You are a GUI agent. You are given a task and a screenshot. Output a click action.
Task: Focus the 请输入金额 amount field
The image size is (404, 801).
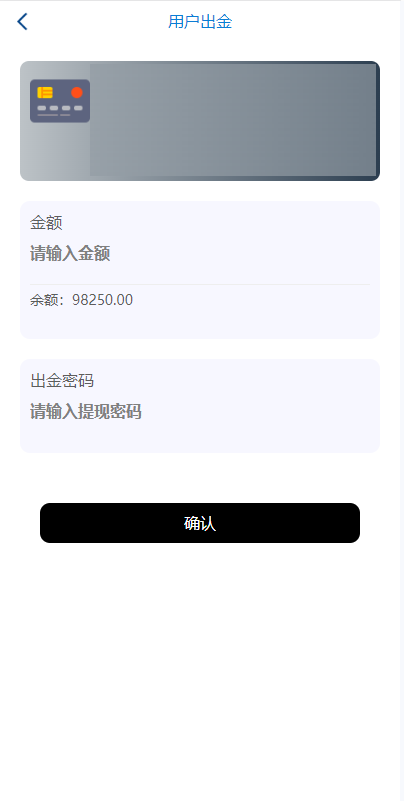pos(200,253)
